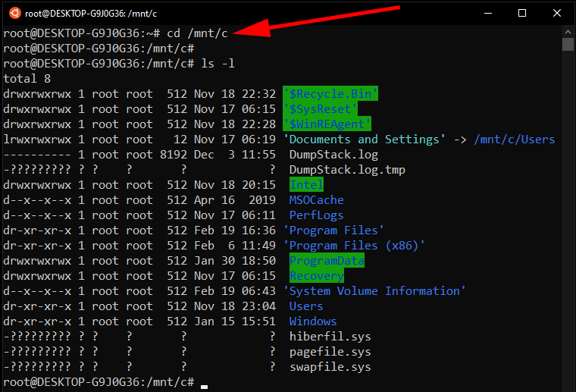Click the '$WinREAgent' directory name
The height and width of the screenshot is (392, 576).
[327, 124]
